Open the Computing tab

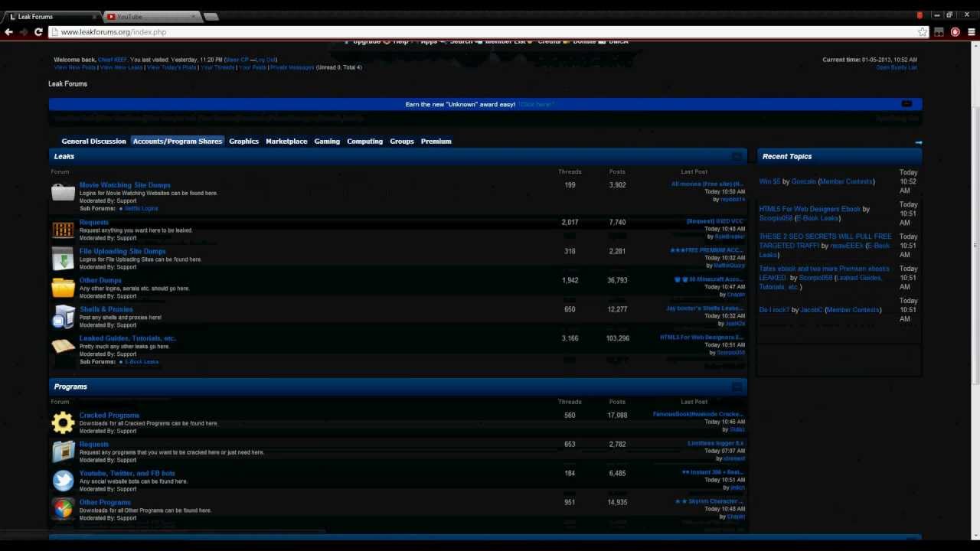click(x=364, y=141)
